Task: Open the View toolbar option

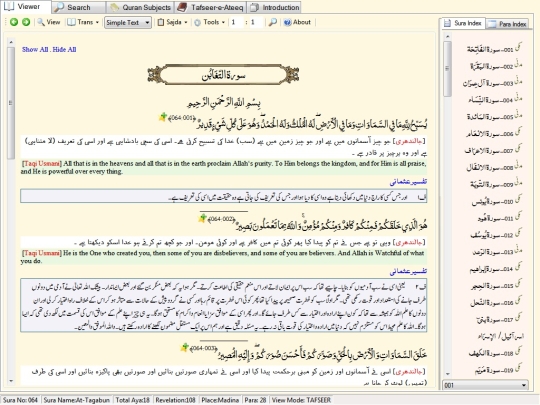Action: 49,22
